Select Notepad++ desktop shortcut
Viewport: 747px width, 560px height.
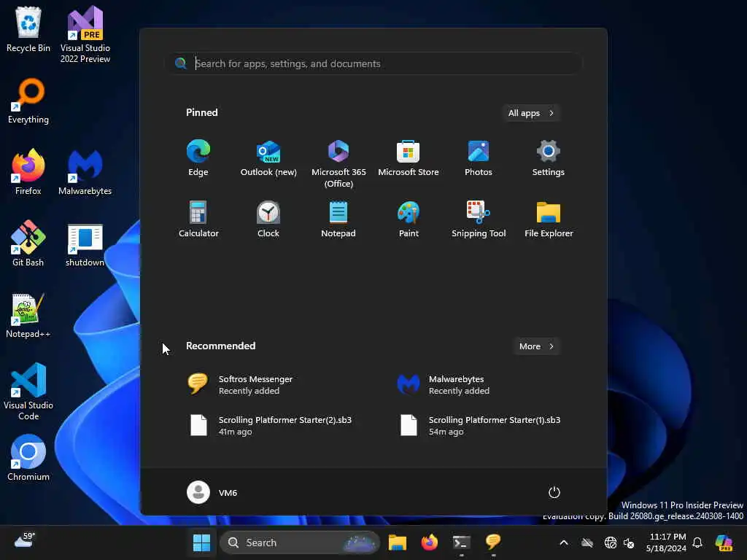coord(28,315)
